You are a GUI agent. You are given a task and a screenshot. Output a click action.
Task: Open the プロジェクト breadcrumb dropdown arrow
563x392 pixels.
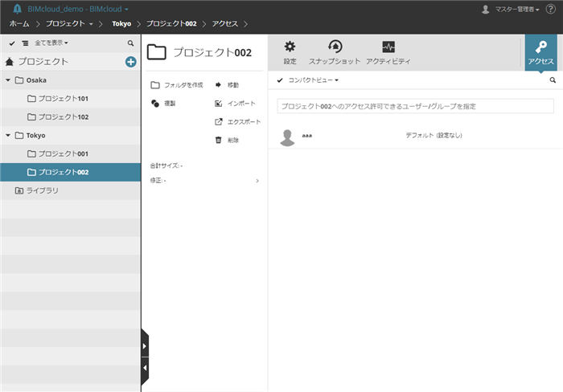[91, 24]
